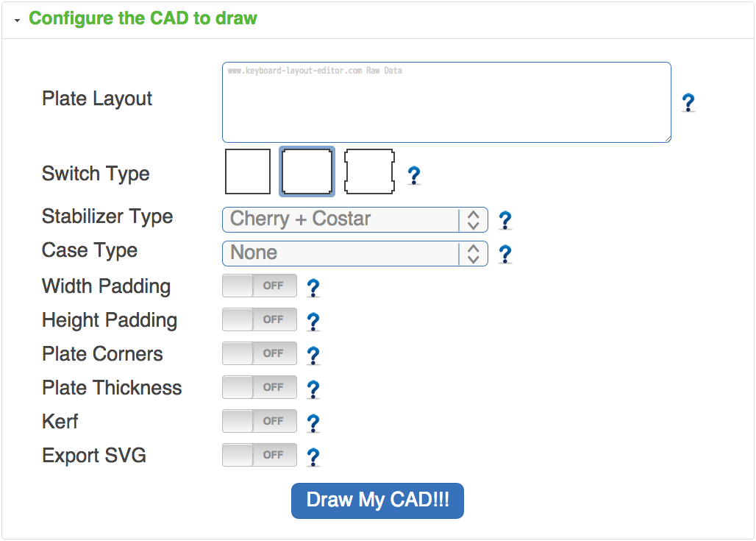Show Kerf help question mark

(x=313, y=423)
